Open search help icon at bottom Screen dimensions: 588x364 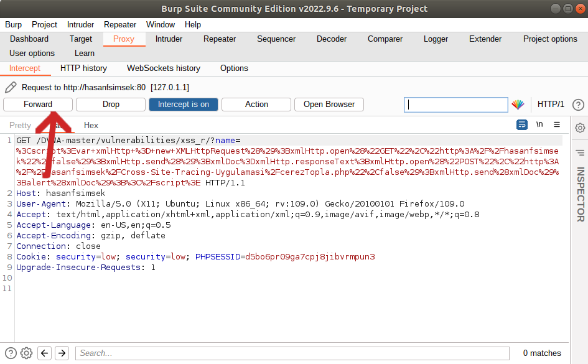point(11,353)
